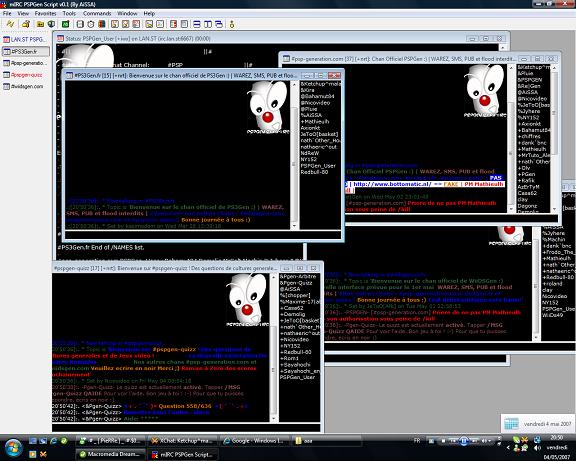This screenshot has width=576, height=461.
Task: Click the #PS3Gen.fr chat vertical scrollbar
Action: pos(294,155)
